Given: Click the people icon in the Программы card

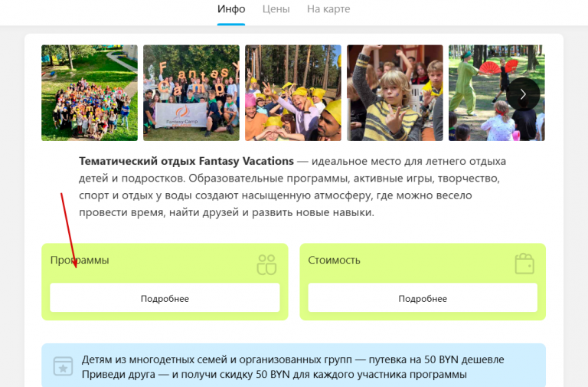Looking at the screenshot, I should [x=266, y=264].
